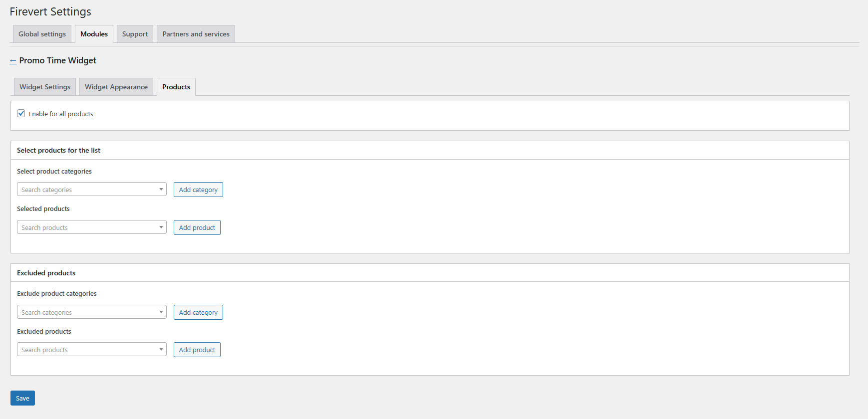868x419 pixels.
Task: Click the Enable for all products label
Action: (61, 114)
